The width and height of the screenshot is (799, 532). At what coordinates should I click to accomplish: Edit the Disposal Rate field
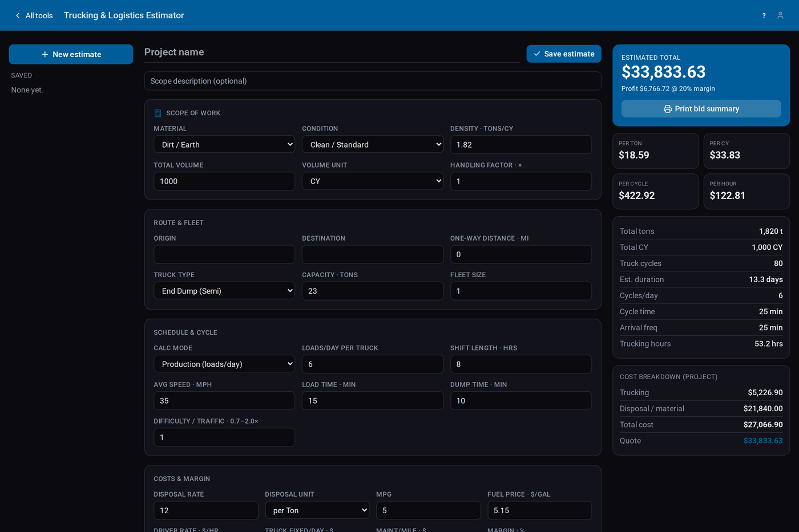click(x=206, y=510)
